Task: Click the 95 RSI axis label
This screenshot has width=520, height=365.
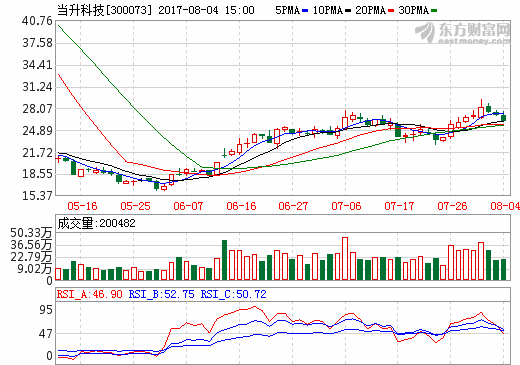Action: pos(46,310)
